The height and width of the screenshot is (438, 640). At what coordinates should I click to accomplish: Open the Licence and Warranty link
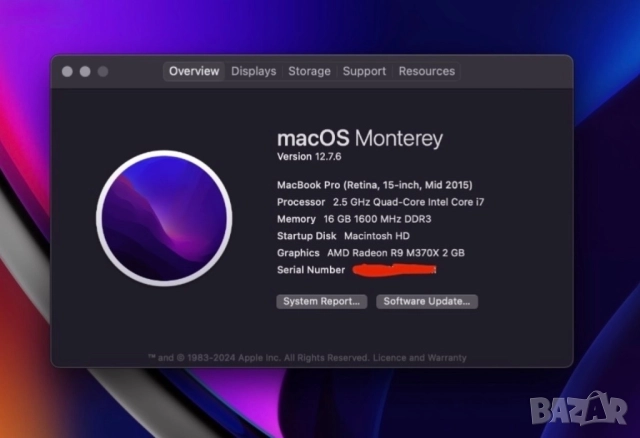pos(420,358)
